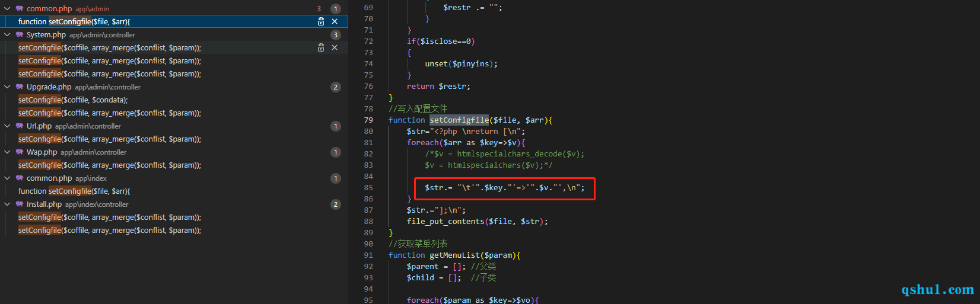Open the common.php app\index file entry

[x=49, y=178]
